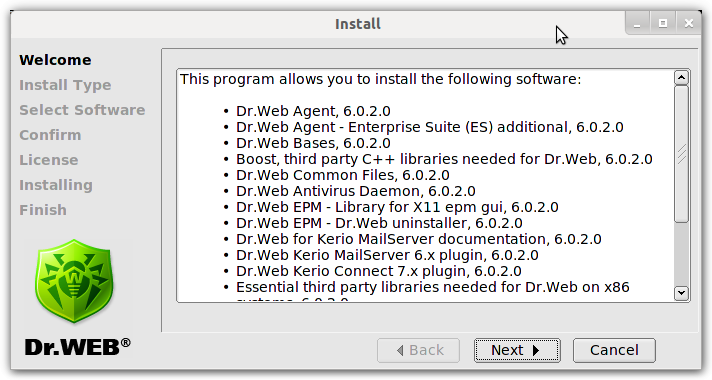
Task: Open the Confirm step
Action: click(x=50, y=135)
